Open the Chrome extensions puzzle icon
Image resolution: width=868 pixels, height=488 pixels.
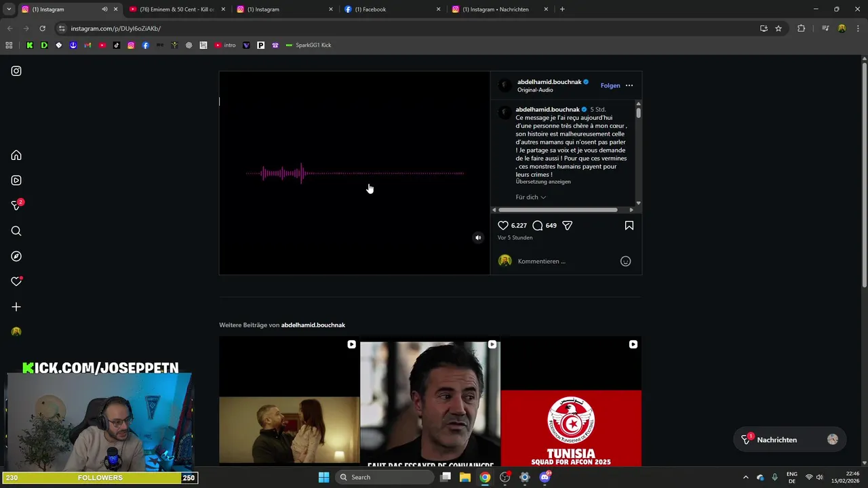coord(802,28)
